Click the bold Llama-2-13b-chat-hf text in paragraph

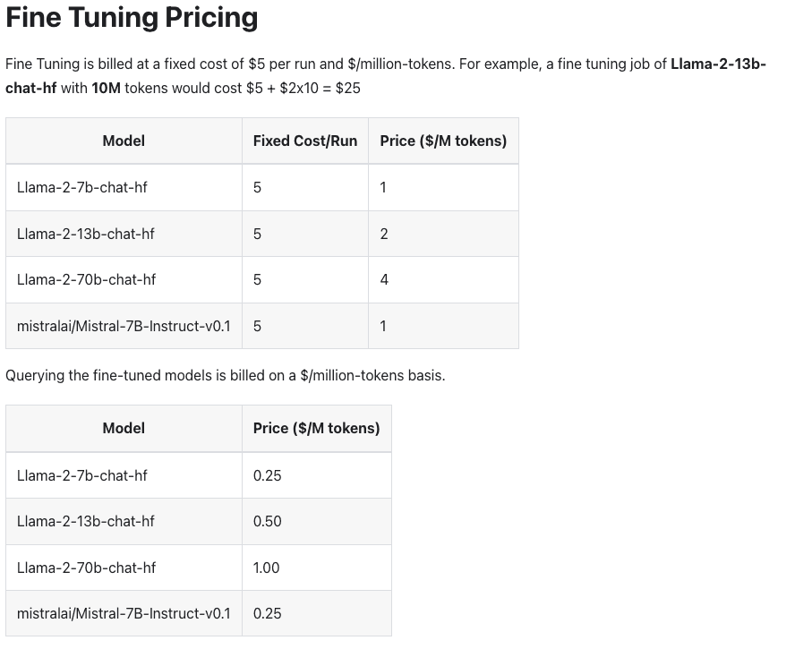718,64
